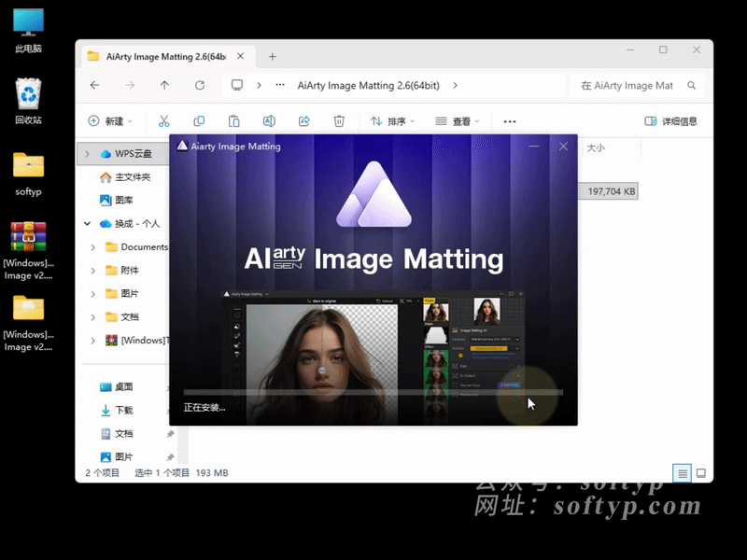
Task: Close the AiArty Image Matting tab
Action: pos(241,56)
